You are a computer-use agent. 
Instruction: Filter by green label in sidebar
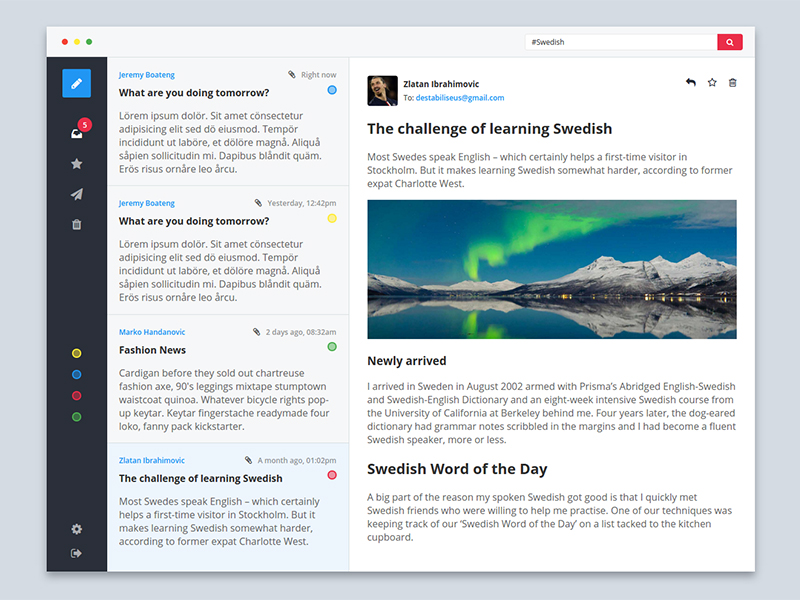(77, 417)
